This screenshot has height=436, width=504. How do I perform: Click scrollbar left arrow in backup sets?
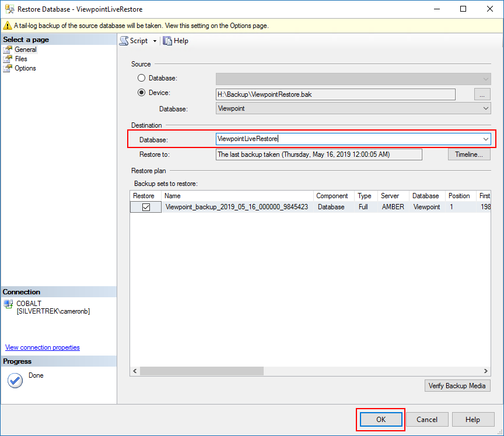pos(135,371)
